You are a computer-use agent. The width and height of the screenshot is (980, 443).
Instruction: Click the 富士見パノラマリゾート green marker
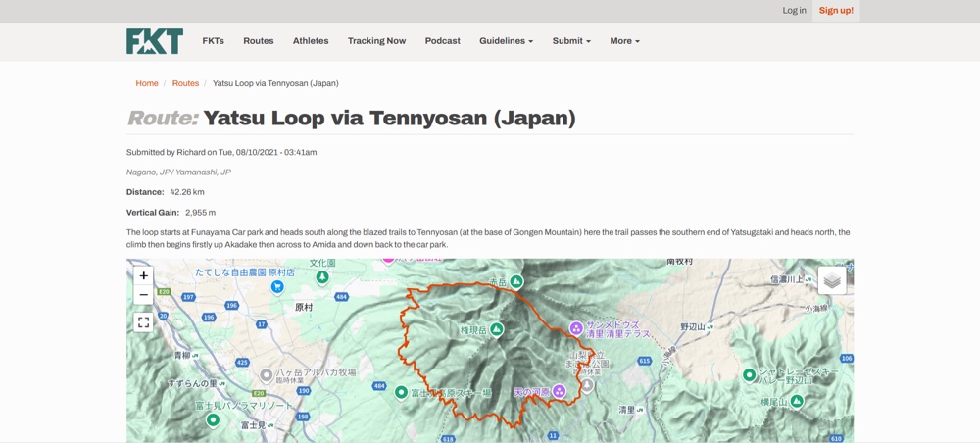tap(213, 419)
